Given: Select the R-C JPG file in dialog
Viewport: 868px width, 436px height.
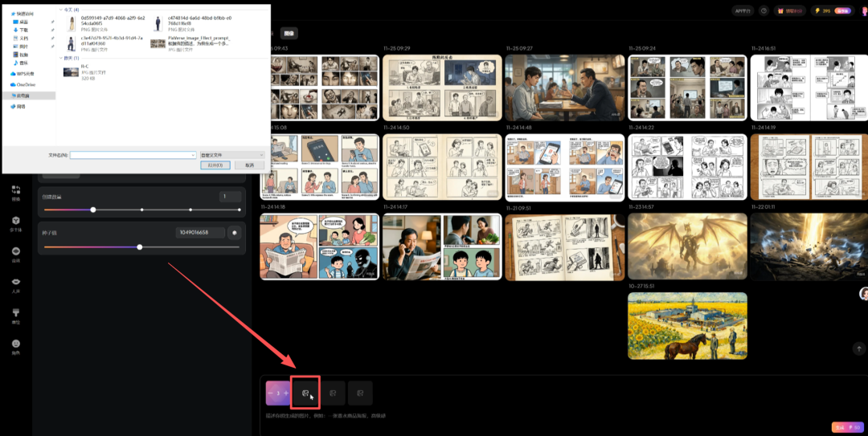Looking at the screenshot, I should (x=79, y=72).
